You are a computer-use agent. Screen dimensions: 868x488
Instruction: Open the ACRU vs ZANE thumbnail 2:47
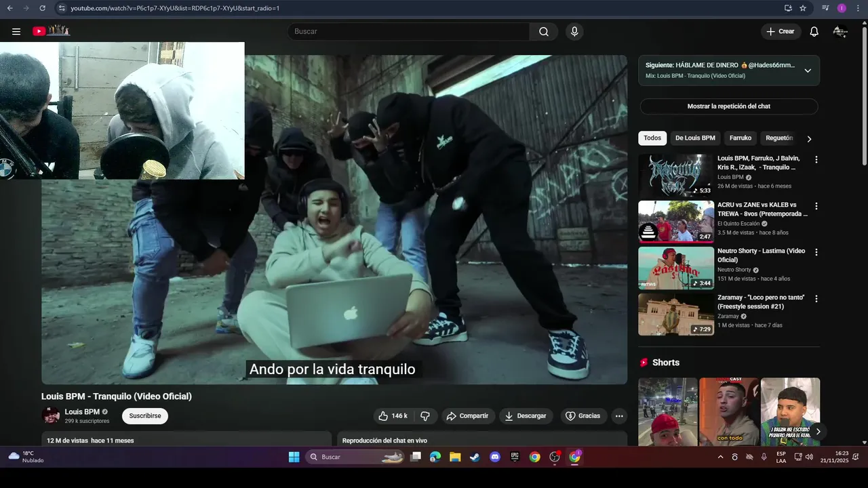tap(675, 221)
